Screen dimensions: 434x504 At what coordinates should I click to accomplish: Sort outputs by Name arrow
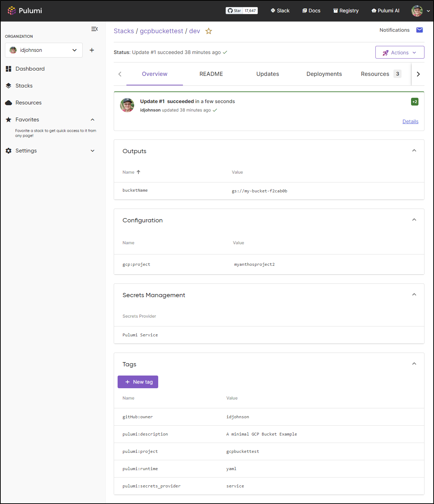coord(138,172)
